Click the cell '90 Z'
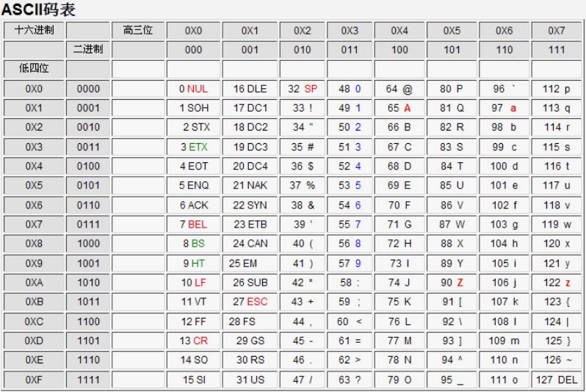586x392 pixels. [452, 283]
